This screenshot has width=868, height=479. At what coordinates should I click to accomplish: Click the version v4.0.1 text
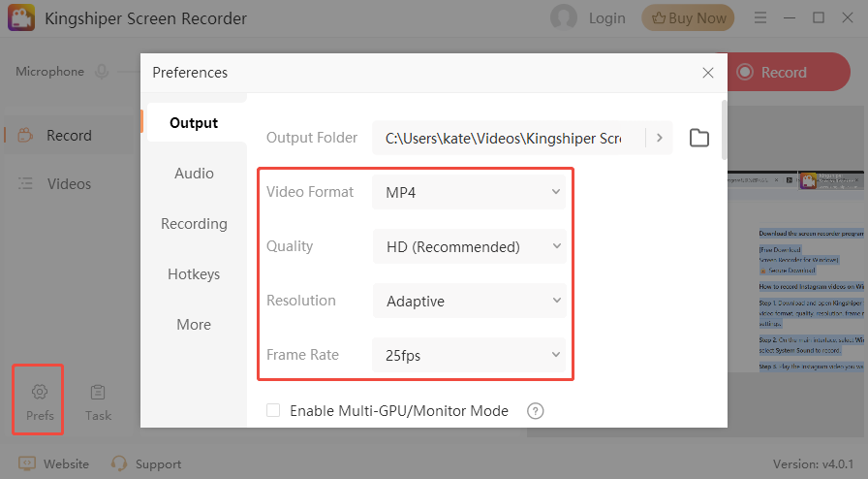pos(813,464)
